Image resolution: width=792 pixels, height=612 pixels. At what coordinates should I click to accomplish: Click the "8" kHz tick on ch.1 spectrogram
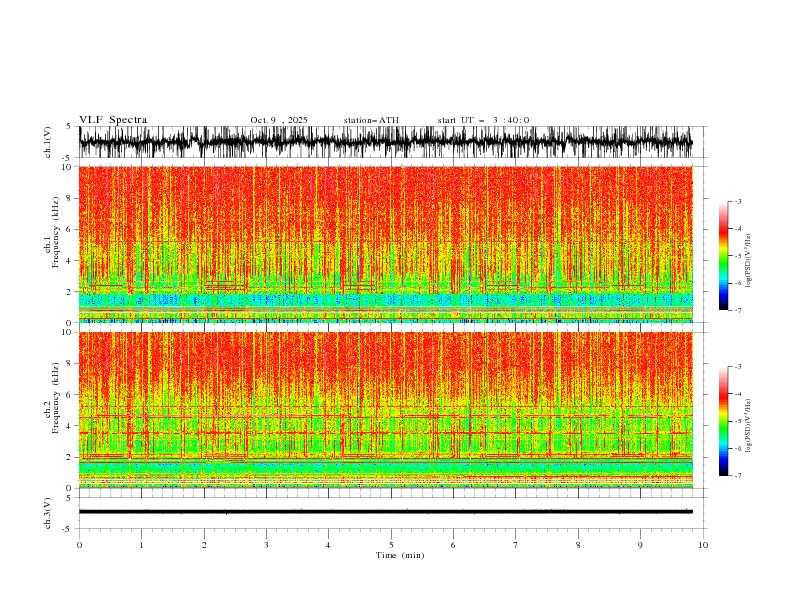(70, 198)
